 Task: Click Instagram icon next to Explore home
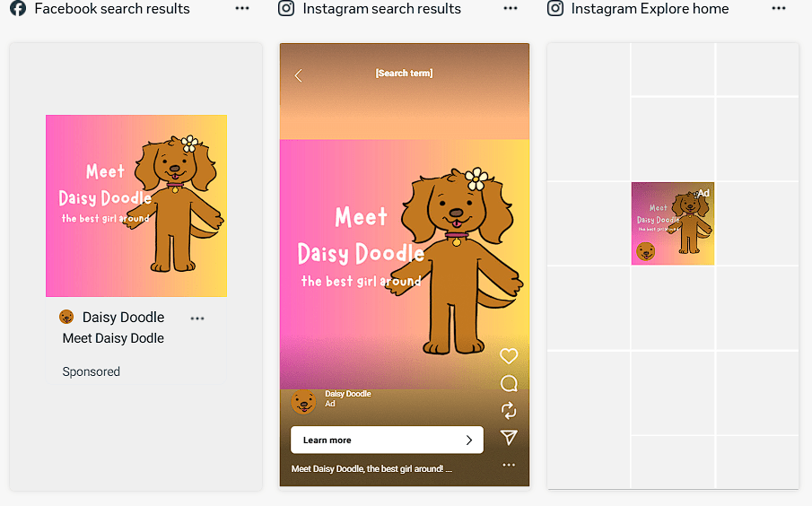click(x=555, y=8)
